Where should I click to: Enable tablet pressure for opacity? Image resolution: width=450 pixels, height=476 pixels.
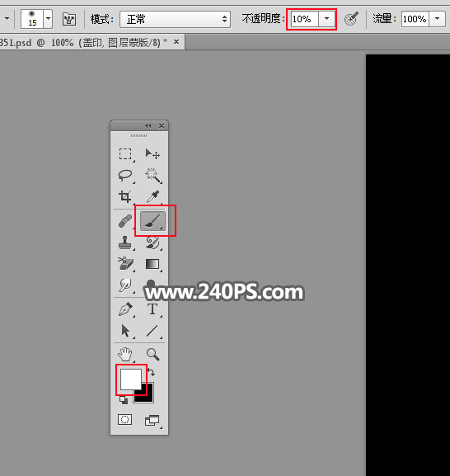pyautogui.click(x=351, y=19)
